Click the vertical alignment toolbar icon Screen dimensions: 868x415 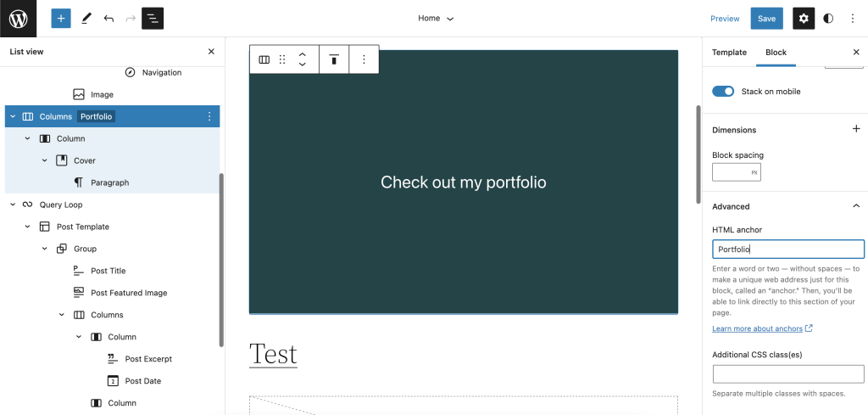pos(334,59)
